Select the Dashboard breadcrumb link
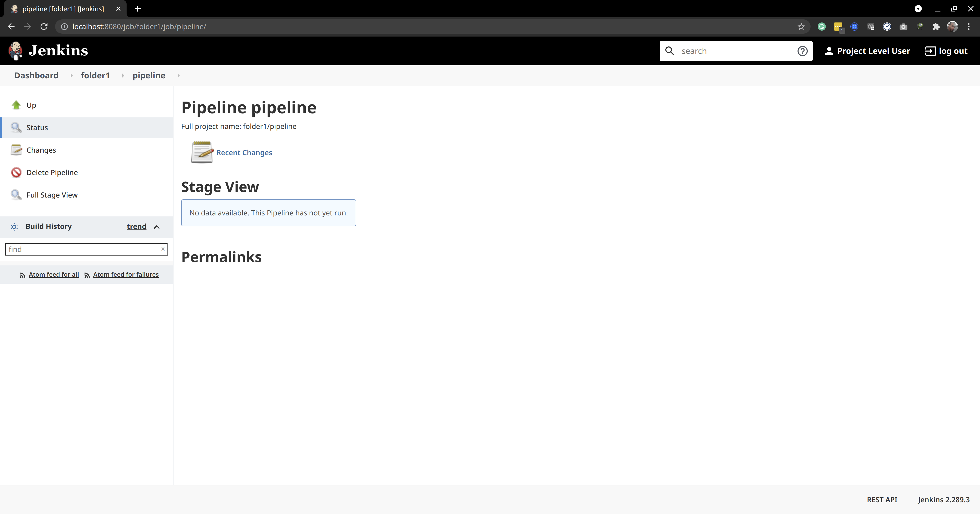Image resolution: width=980 pixels, height=514 pixels. (36, 75)
